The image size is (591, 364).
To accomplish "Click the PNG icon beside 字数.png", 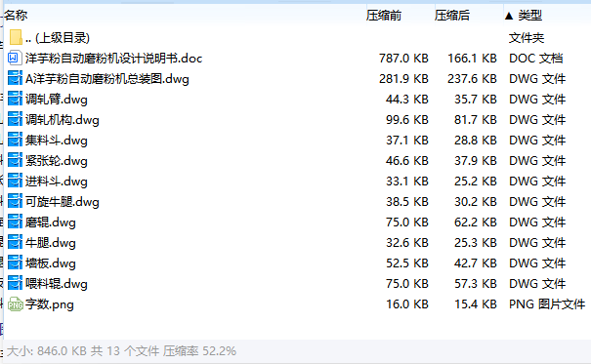I will click(16, 304).
